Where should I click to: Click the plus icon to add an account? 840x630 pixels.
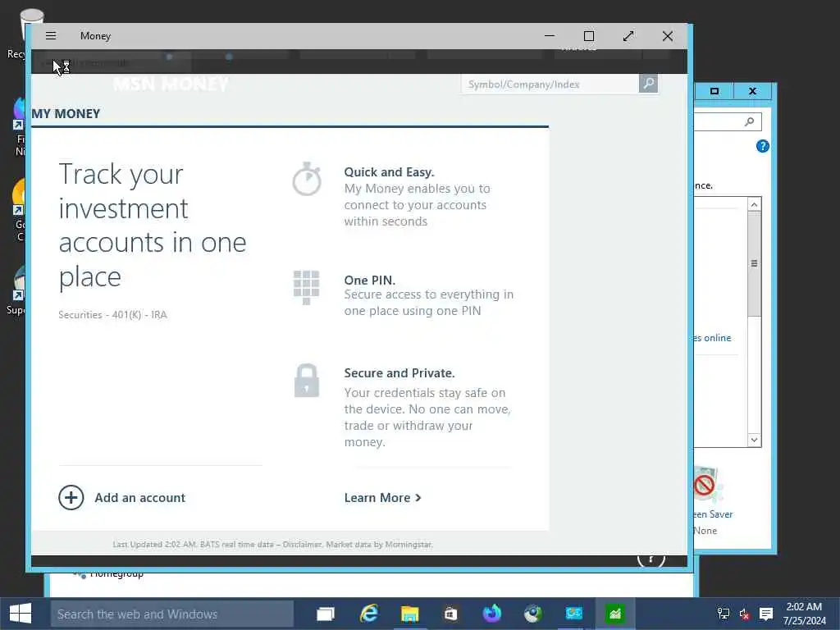(71, 498)
